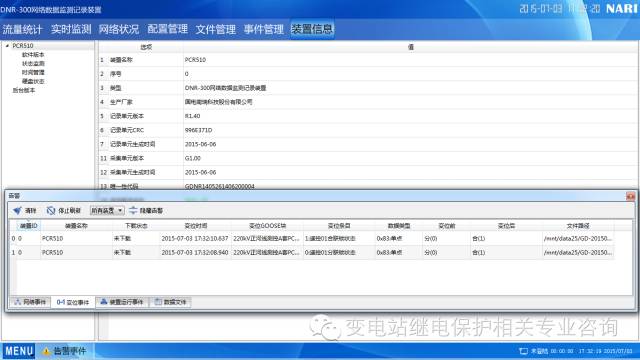Image resolution: width=640 pixels, height=360 pixels.
Task: Select 未下载 in the 17:32:10.637 row
Action: pyautogui.click(x=122, y=238)
